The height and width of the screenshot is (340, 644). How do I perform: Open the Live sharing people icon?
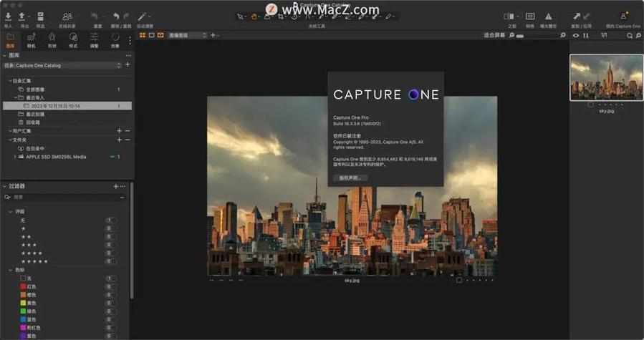coord(67,16)
